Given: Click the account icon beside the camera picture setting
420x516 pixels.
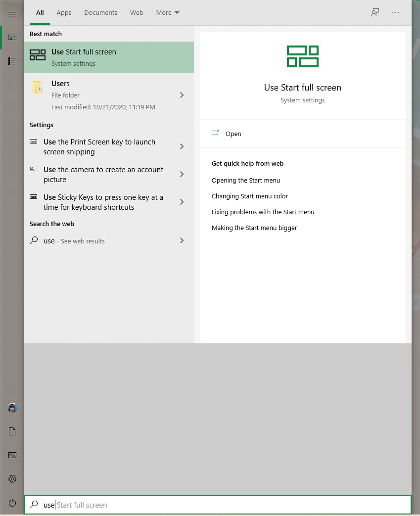Looking at the screenshot, I should [x=33, y=169].
